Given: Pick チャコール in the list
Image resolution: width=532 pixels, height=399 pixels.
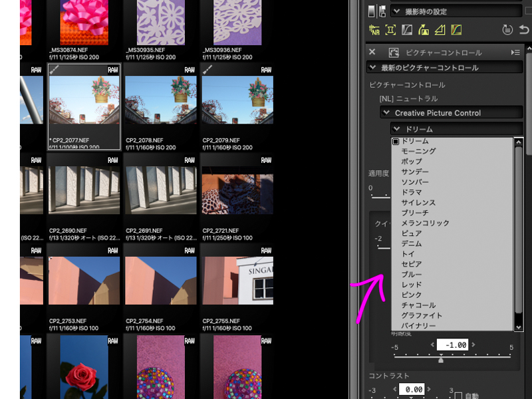Looking at the screenshot, I should point(453,305).
